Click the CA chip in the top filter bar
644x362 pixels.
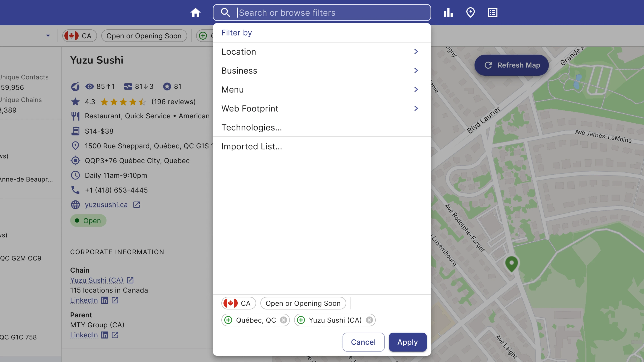tap(80, 36)
